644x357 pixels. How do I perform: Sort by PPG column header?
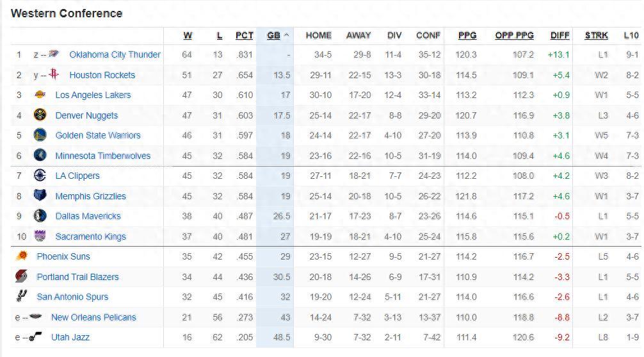(x=467, y=36)
